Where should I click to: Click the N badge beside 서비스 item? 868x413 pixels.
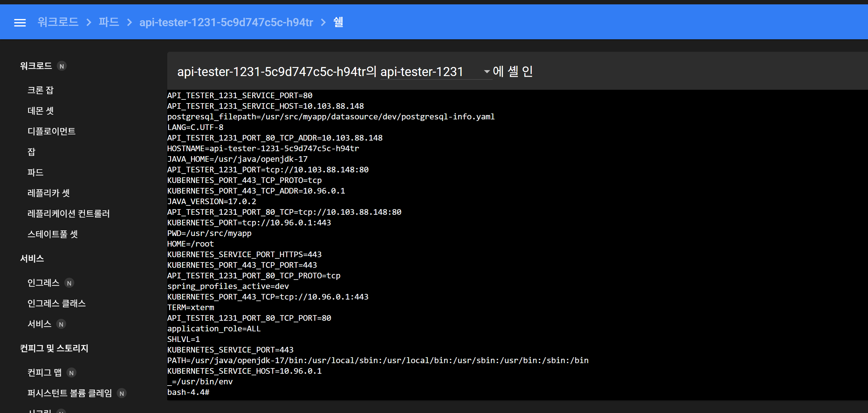(x=61, y=324)
